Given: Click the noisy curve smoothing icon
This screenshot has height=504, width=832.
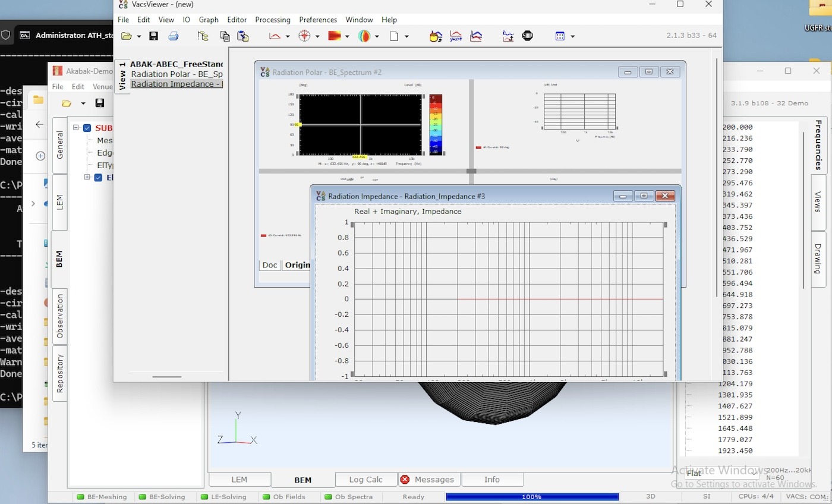Looking at the screenshot, I should pyautogui.click(x=508, y=36).
